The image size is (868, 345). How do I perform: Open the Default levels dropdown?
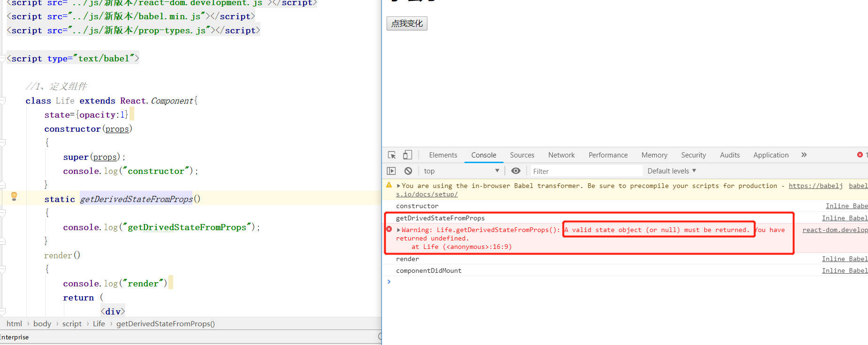pos(671,171)
